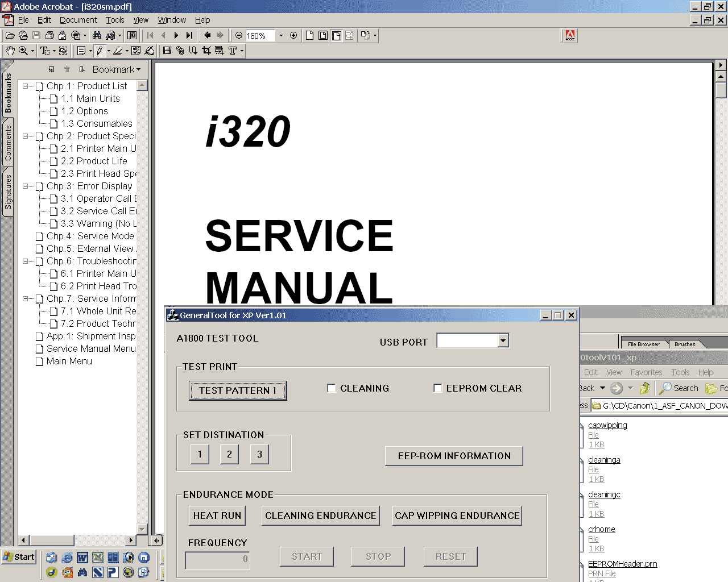The image size is (728, 582).
Task: Select the Fit in Window page icon
Action: (x=323, y=35)
